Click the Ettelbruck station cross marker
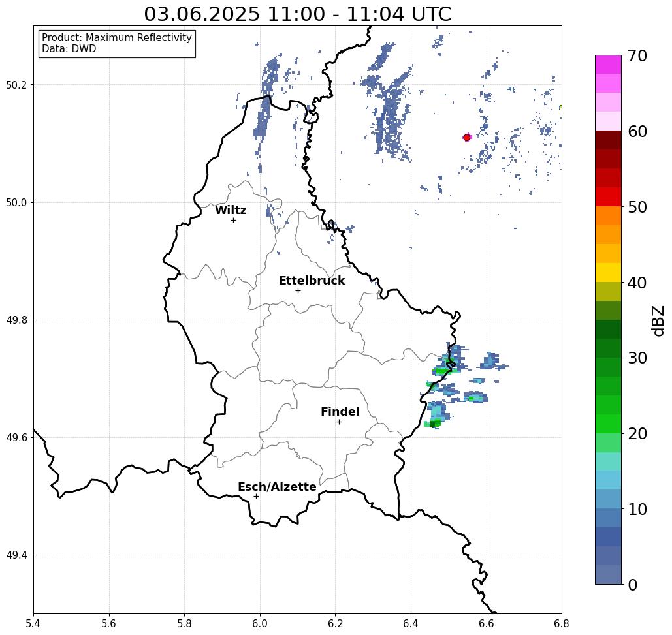This screenshot has height=635, width=672. tap(298, 290)
